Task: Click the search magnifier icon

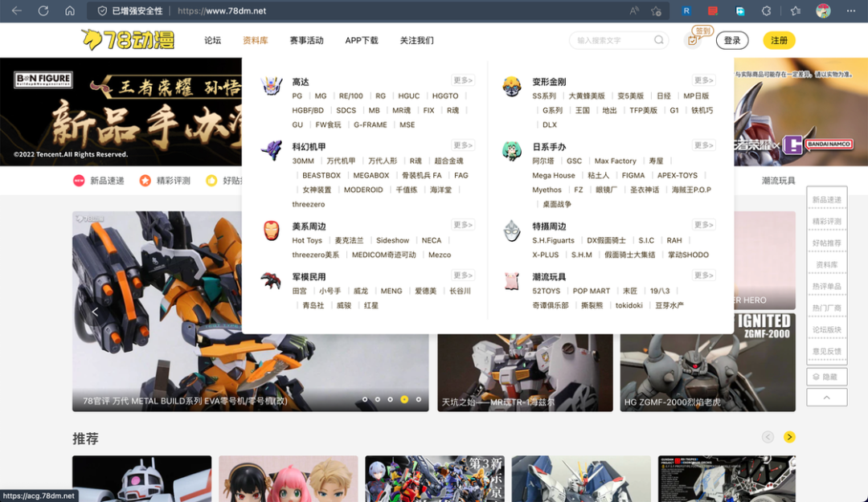Action: click(659, 40)
